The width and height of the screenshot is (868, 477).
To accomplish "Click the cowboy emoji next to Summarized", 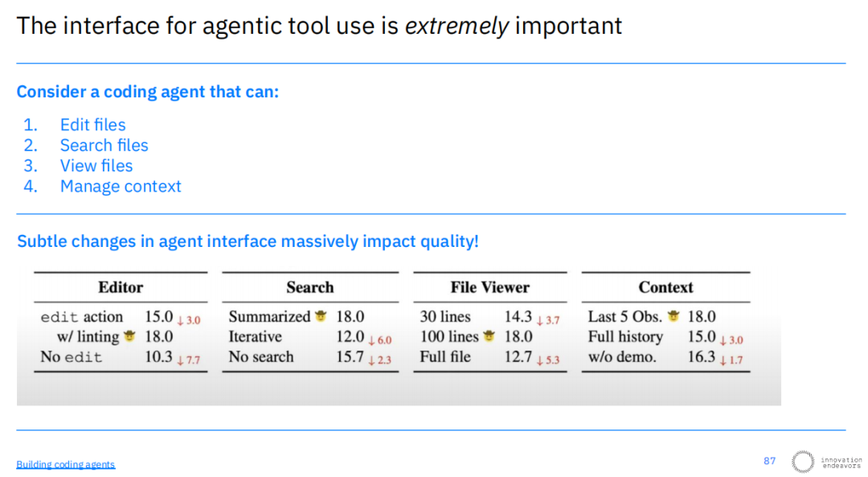I will 321,316.
